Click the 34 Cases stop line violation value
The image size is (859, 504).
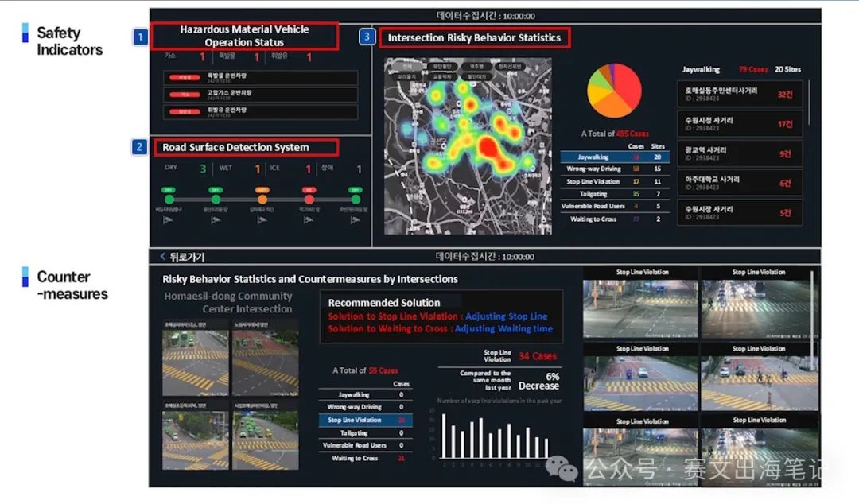538,356
